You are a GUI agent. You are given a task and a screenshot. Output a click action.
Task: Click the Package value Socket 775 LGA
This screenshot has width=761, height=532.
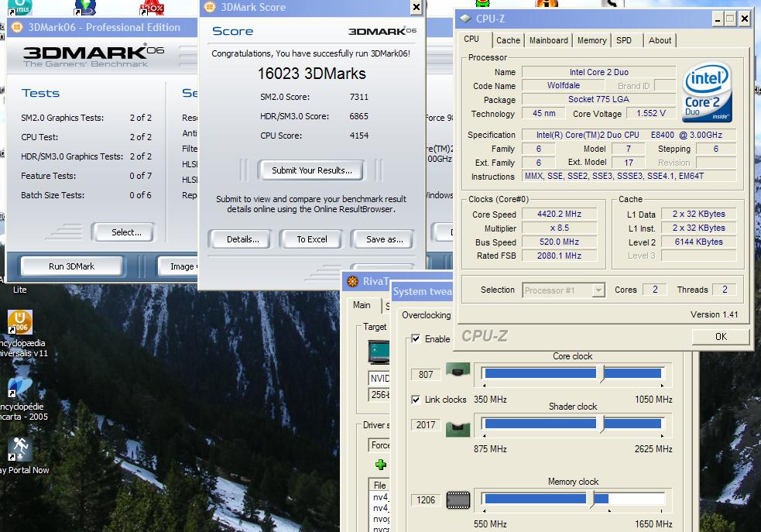coord(598,99)
